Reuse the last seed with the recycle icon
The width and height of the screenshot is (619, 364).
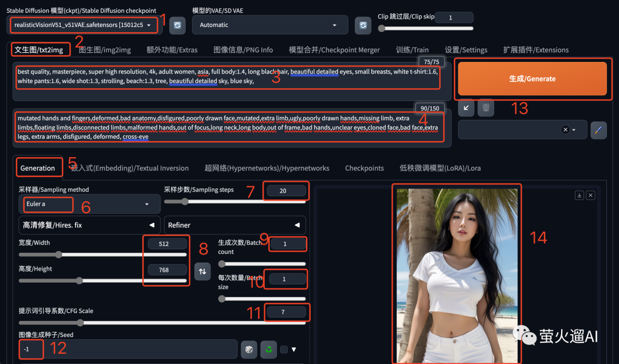click(269, 350)
